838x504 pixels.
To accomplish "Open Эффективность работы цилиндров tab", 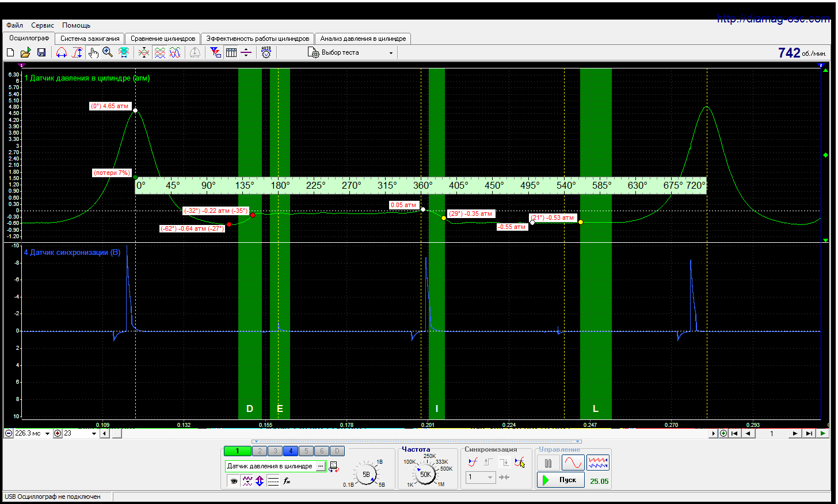I will pos(258,39).
